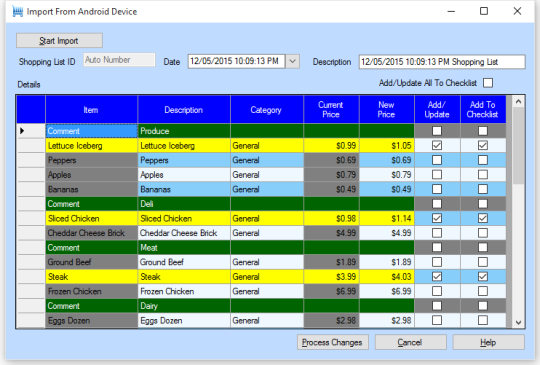
Task: Check Add/Update for Bananas
Action: pyautogui.click(x=437, y=189)
